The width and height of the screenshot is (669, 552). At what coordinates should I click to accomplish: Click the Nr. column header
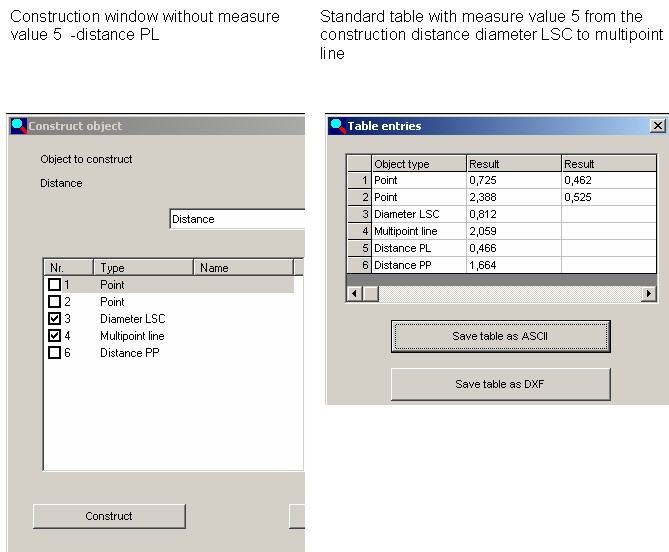pyautogui.click(x=69, y=268)
